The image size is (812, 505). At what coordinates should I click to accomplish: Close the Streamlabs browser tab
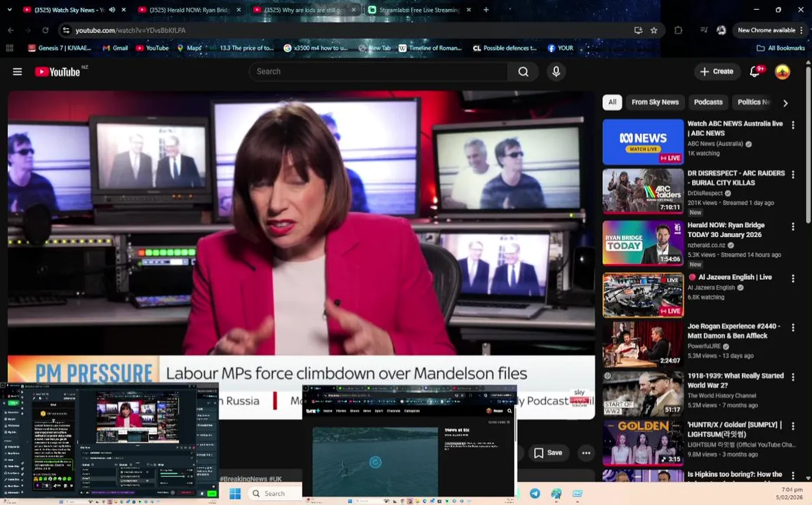[469, 10]
